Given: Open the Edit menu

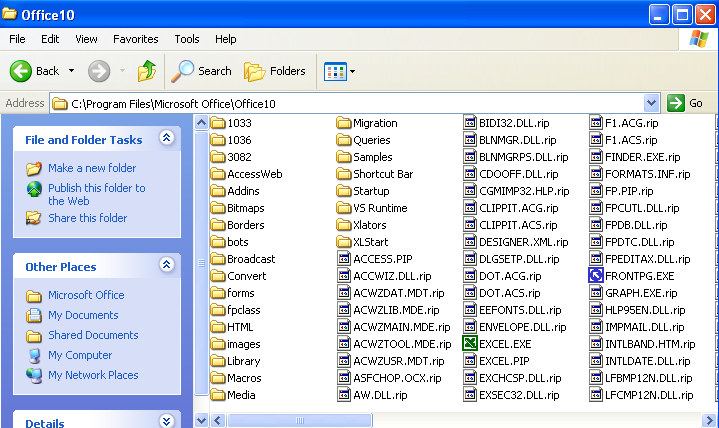Looking at the screenshot, I should [x=50, y=39].
